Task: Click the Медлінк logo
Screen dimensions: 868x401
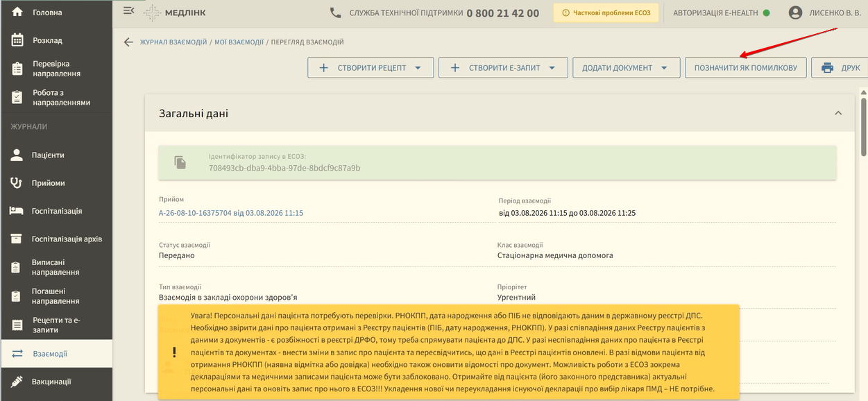Action: click(x=174, y=12)
